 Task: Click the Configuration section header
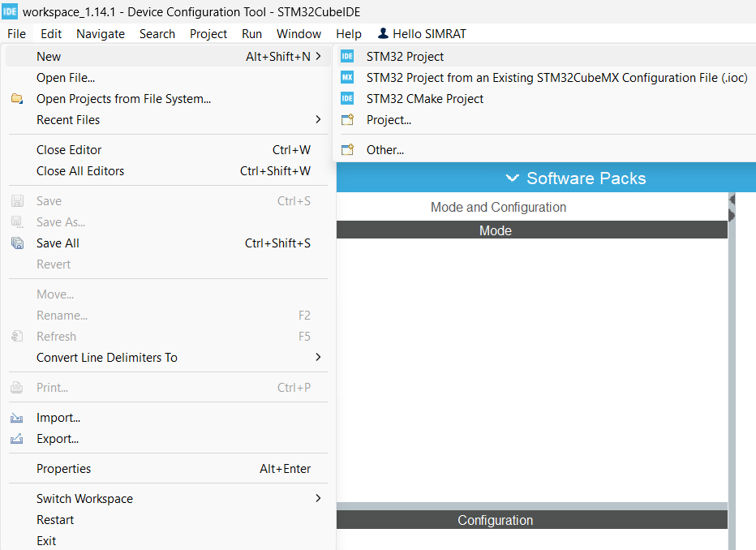point(532,520)
